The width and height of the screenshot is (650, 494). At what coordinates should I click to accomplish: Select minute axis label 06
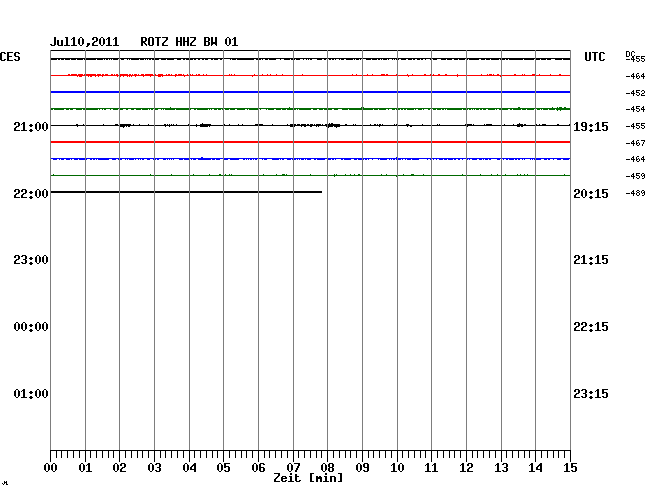click(x=258, y=468)
